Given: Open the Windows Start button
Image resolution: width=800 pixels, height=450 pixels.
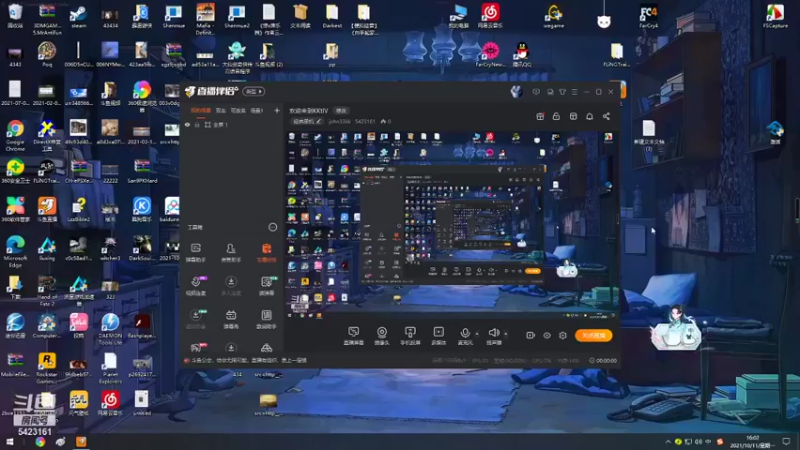Looking at the screenshot, I should click(x=10, y=441).
